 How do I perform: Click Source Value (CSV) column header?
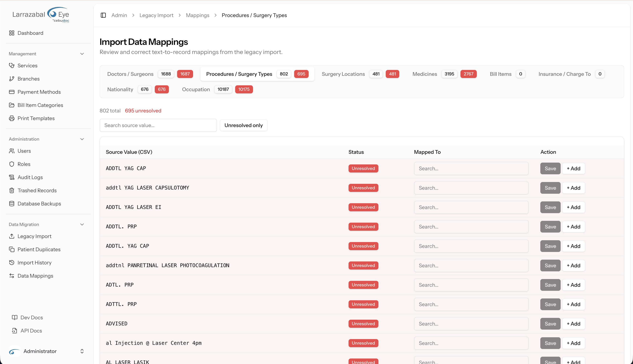[x=129, y=152]
